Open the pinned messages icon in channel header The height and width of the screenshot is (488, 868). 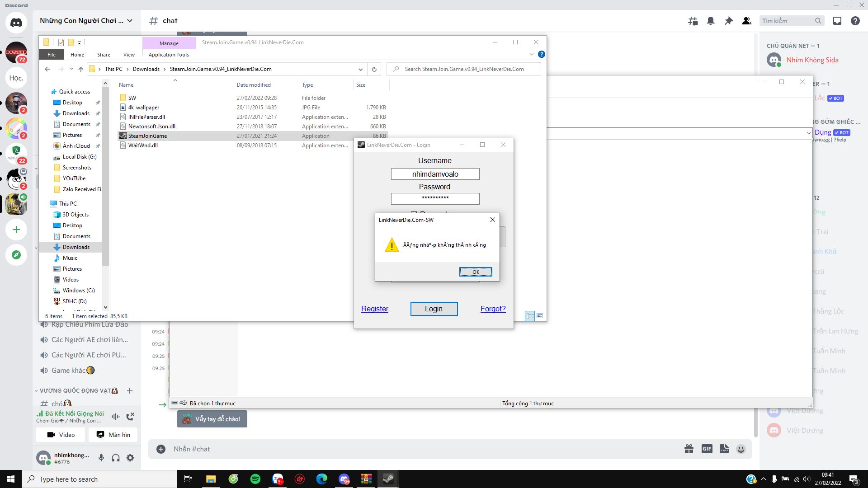point(728,21)
